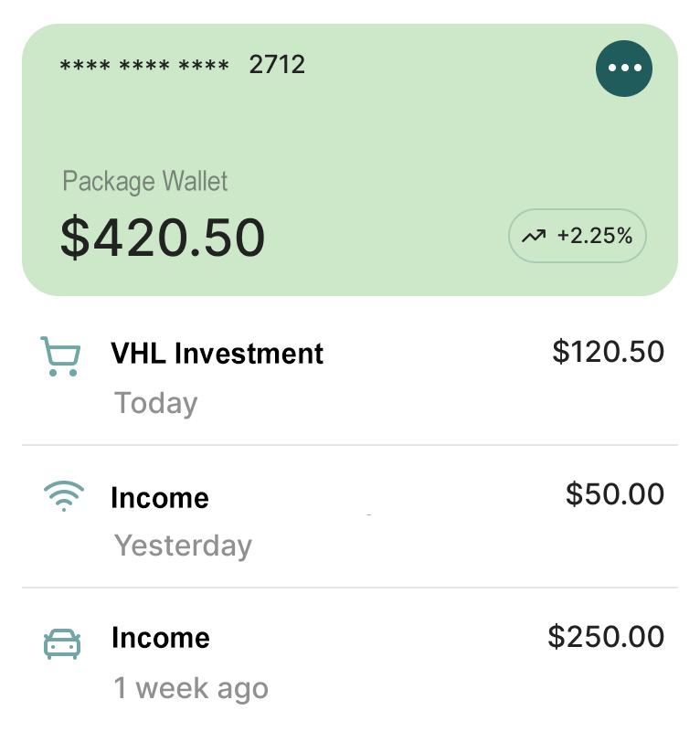This screenshot has width=700, height=742.
Task: Open the three-dot card options menu
Action: click(x=624, y=68)
